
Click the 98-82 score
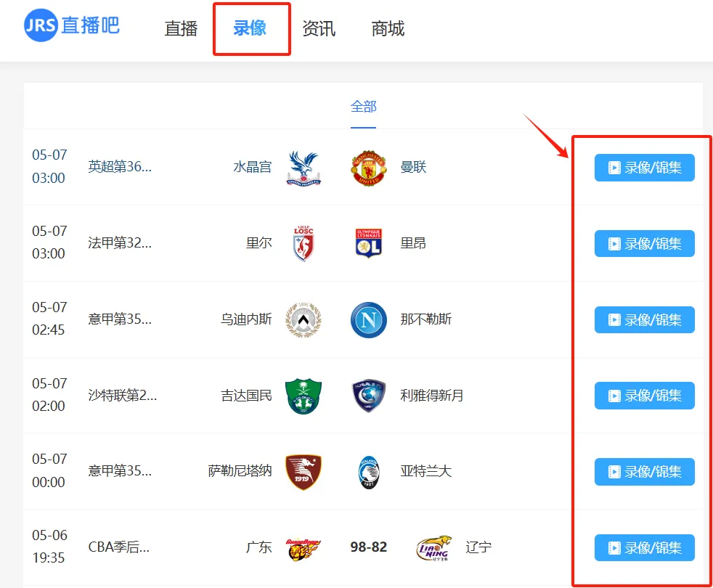368,547
